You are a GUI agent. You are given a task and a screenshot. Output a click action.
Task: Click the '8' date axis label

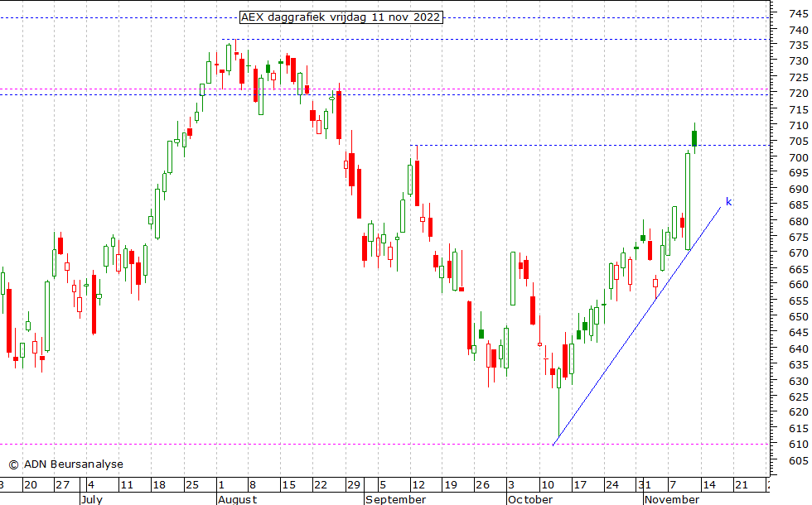253,485
